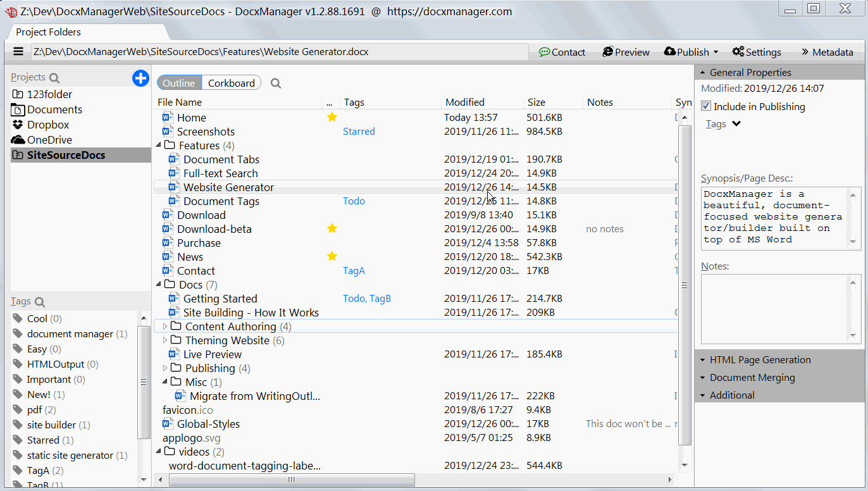Toggle the Metadata panel button

point(827,52)
